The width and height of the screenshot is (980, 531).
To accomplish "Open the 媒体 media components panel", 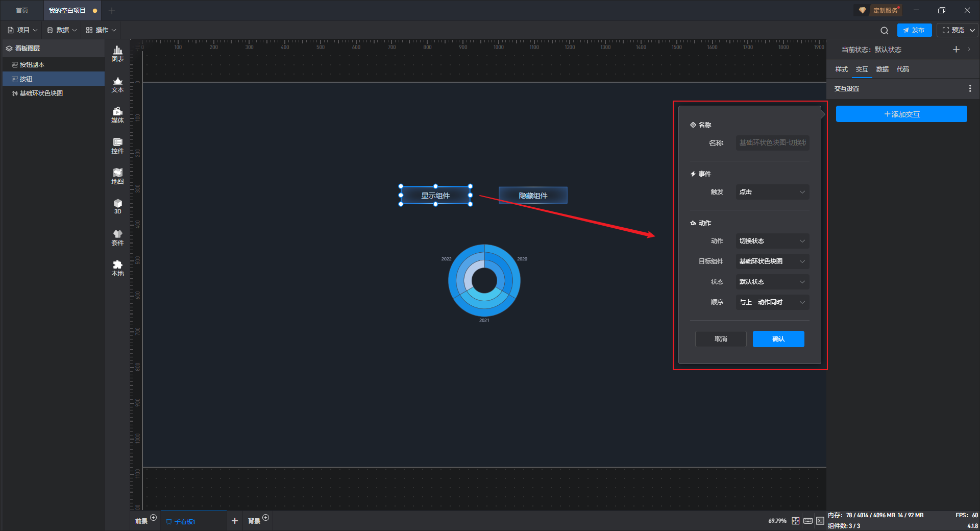I will point(117,115).
